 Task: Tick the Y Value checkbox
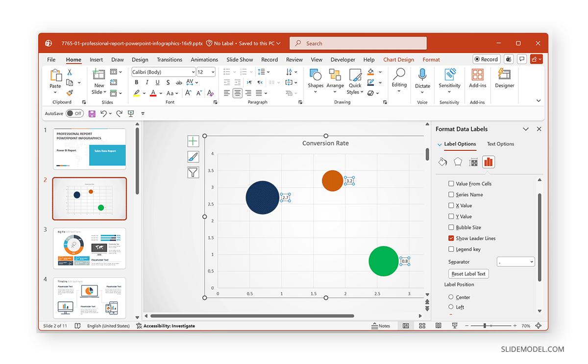[x=451, y=217]
